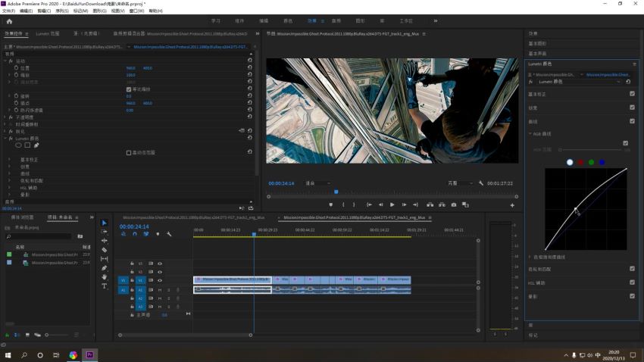Open the button editor plus icon

click(x=512, y=205)
